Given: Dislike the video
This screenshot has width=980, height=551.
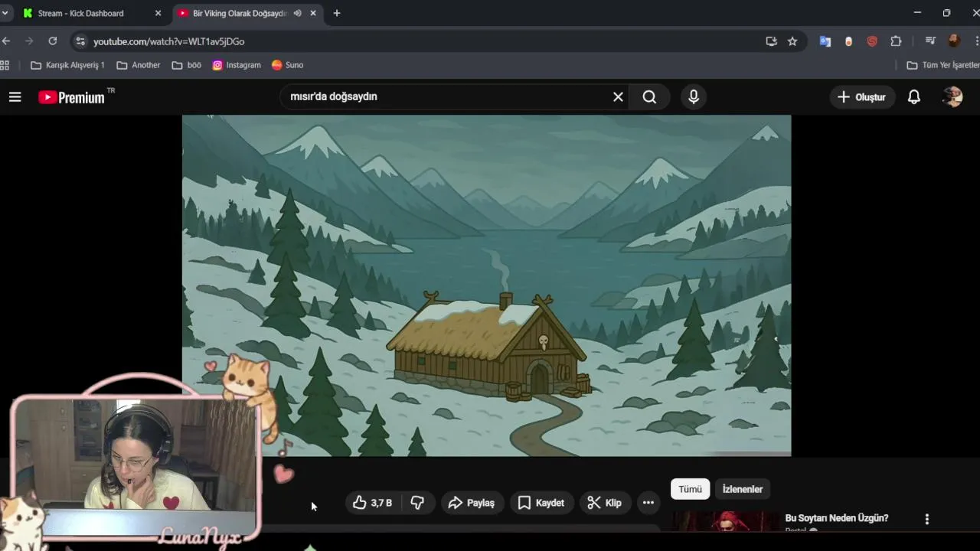Looking at the screenshot, I should click(x=417, y=503).
